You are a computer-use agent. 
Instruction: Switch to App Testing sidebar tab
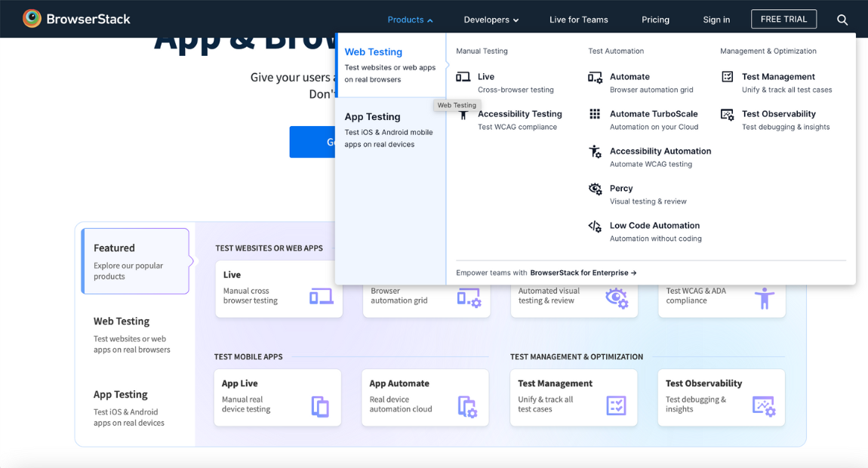tap(130, 408)
